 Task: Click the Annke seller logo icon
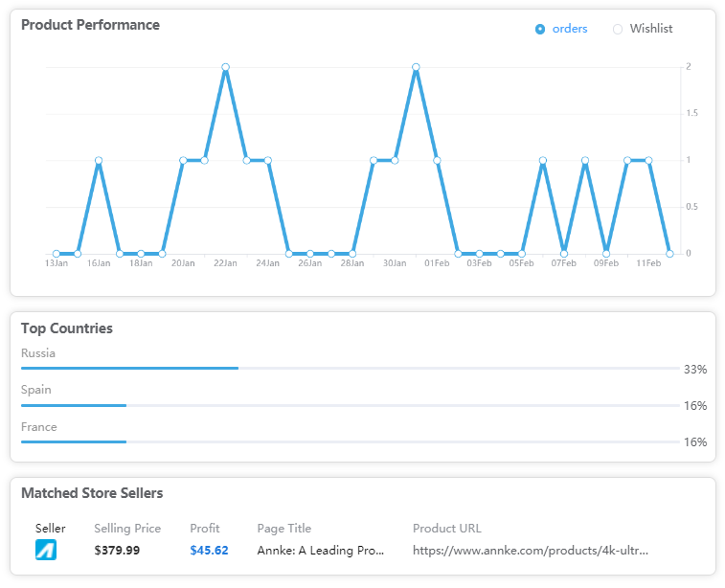pyautogui.click(x=46, y=550)
